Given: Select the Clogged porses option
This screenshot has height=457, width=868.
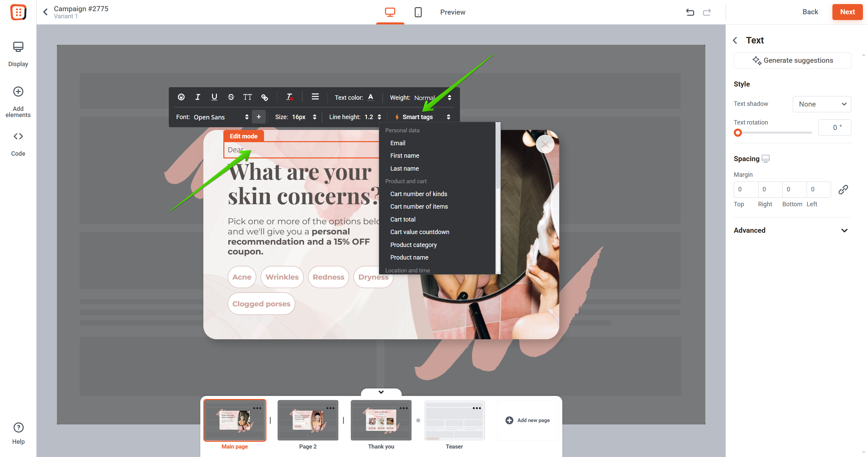Looking at the screenshot, I should [261, 304].
